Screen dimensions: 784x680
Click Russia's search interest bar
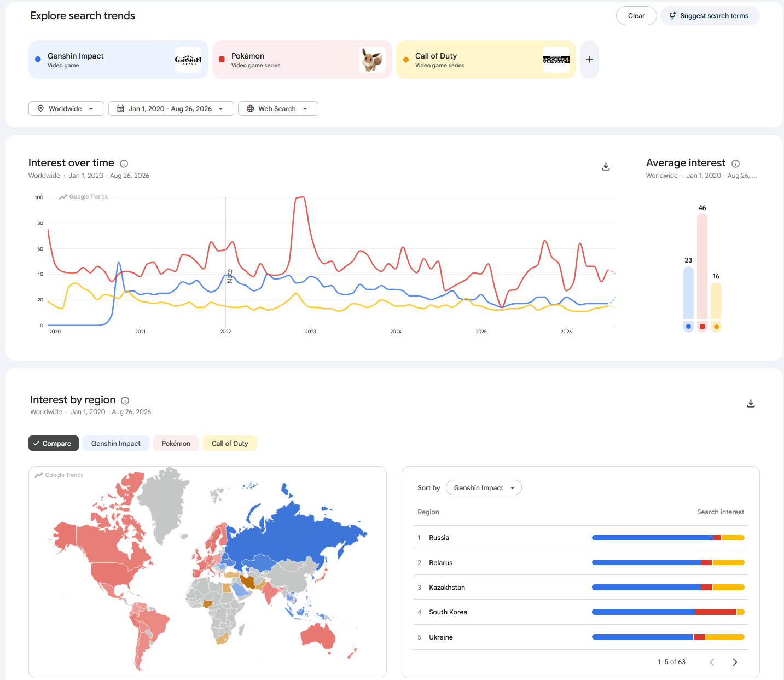pos(668,538)
